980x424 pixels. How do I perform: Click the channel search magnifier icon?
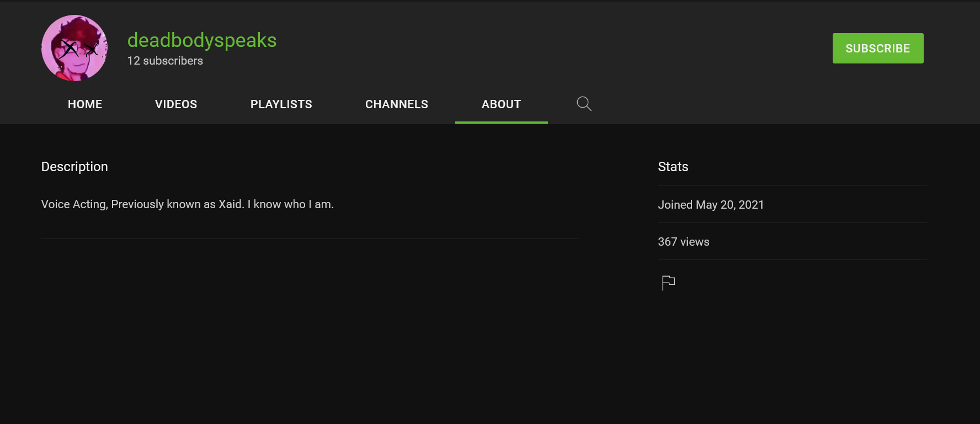tap(584, 104)
